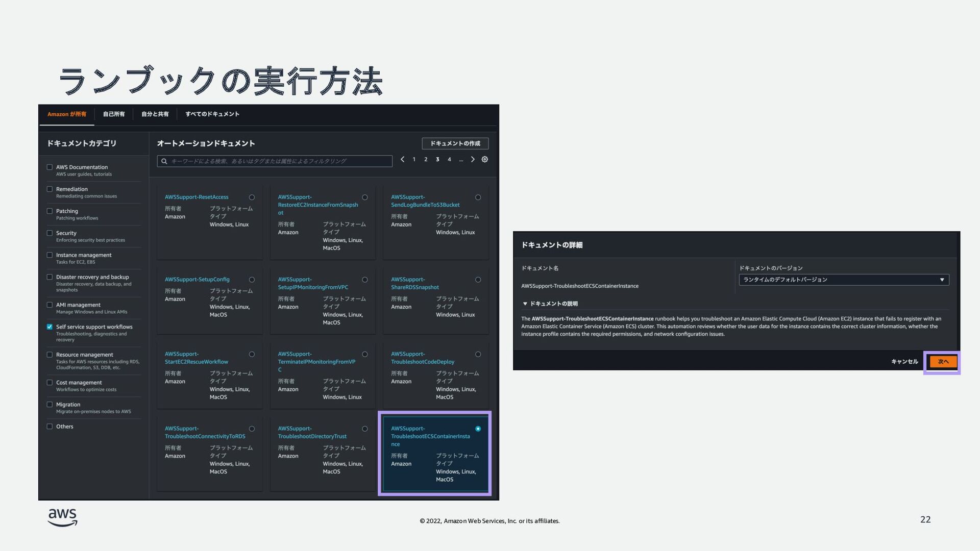Select AWSSupport-TroubleshootDirectoryTrust radio button

[365, 429]
